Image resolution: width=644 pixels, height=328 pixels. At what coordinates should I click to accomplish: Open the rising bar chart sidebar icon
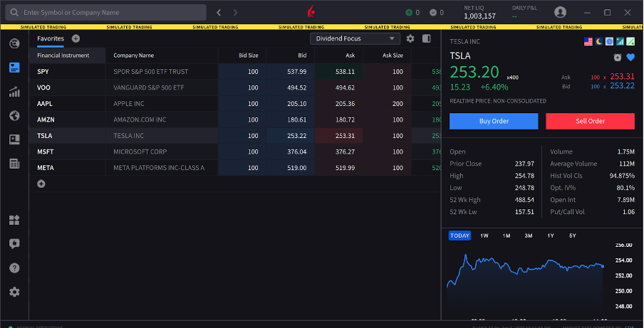(x=14, y=92)
